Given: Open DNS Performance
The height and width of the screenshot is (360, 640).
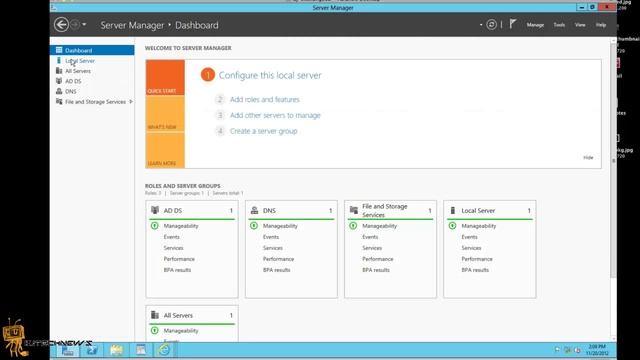Looking at the screenshot, I should pyautogui.click(x=278, y=259).
